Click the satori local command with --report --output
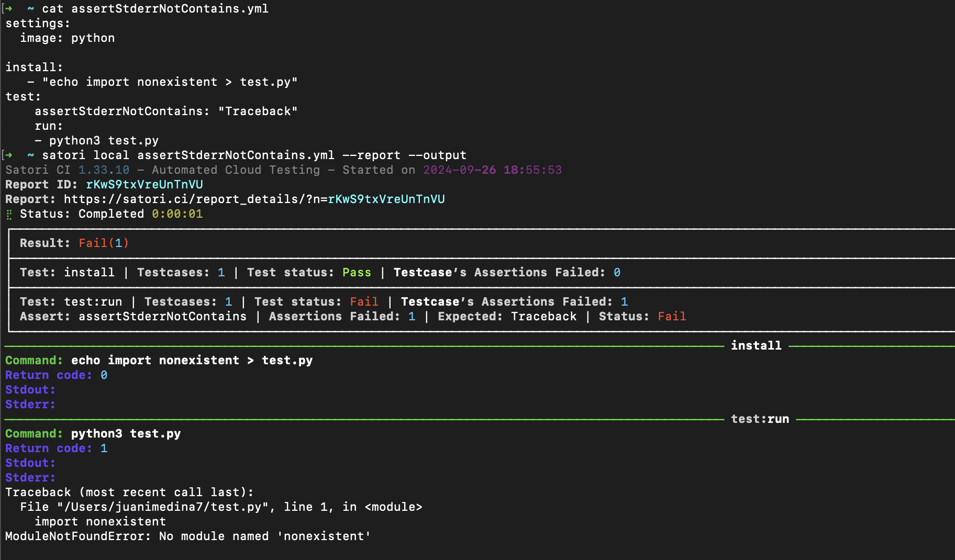Image resolution: width=955 pixels, height=560 pixels. click(x=254, y=155)
